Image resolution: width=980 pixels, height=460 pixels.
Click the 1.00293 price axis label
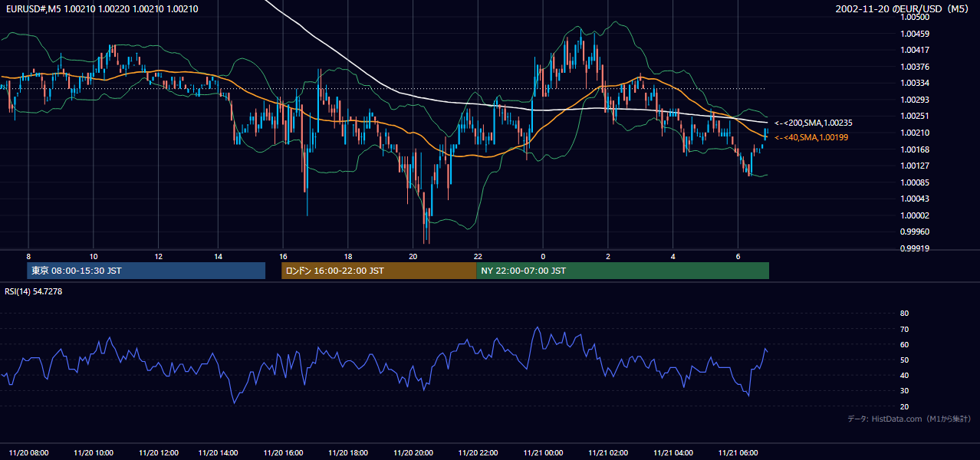[x=914, y=100]
